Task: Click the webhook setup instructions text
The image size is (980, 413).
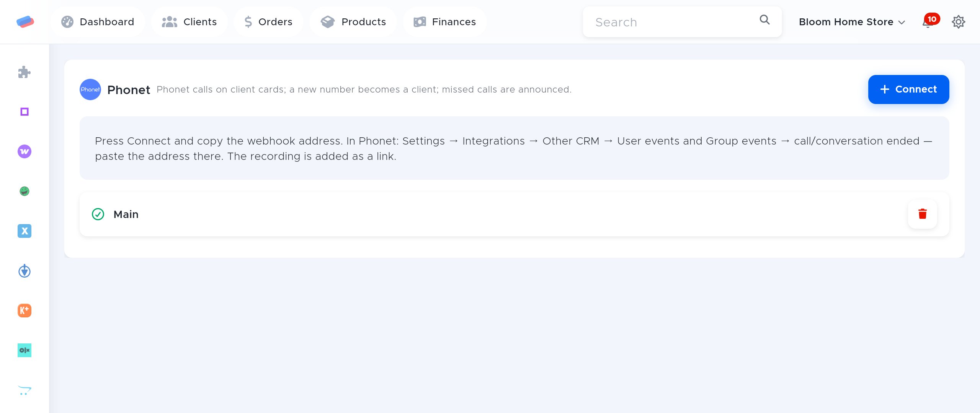Action: click(x=514, y=148)
